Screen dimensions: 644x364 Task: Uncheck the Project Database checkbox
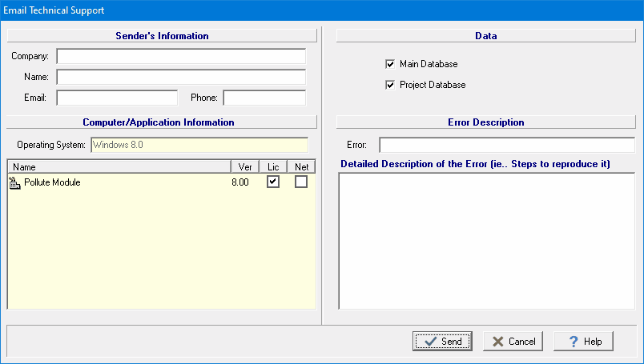390,85
